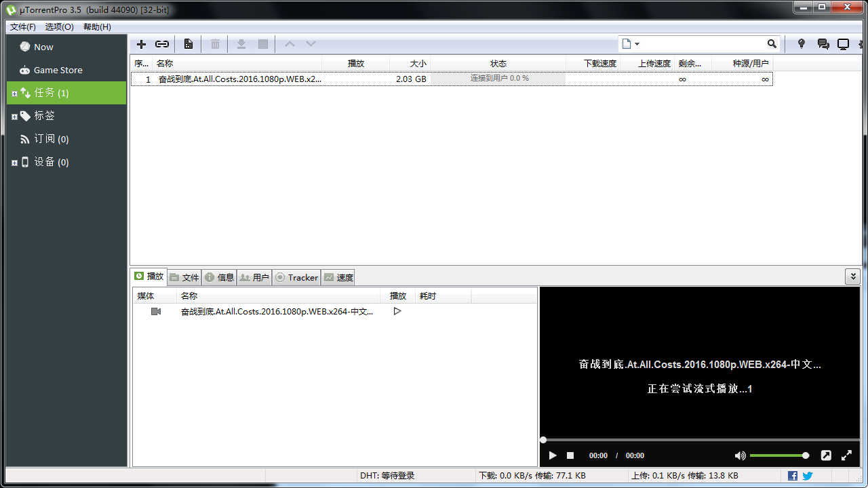This screenshot has width=868, height=488.
Task: Sort torrent list by 大小 column
Action: [x=410, y=63]
